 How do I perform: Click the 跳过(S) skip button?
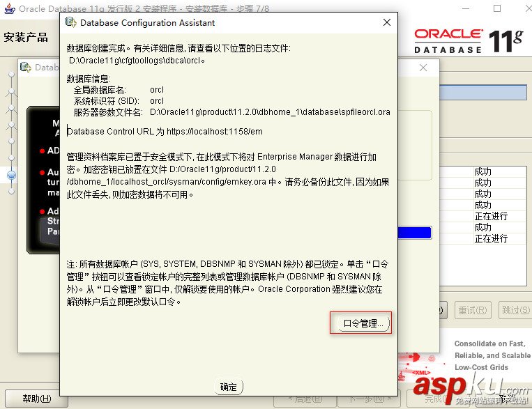coord(515,310)
